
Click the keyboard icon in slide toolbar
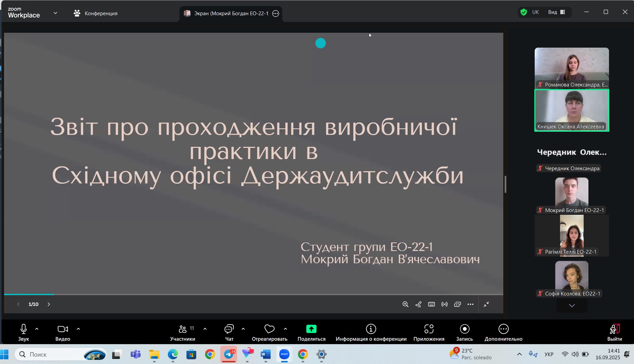click(431, 304)
